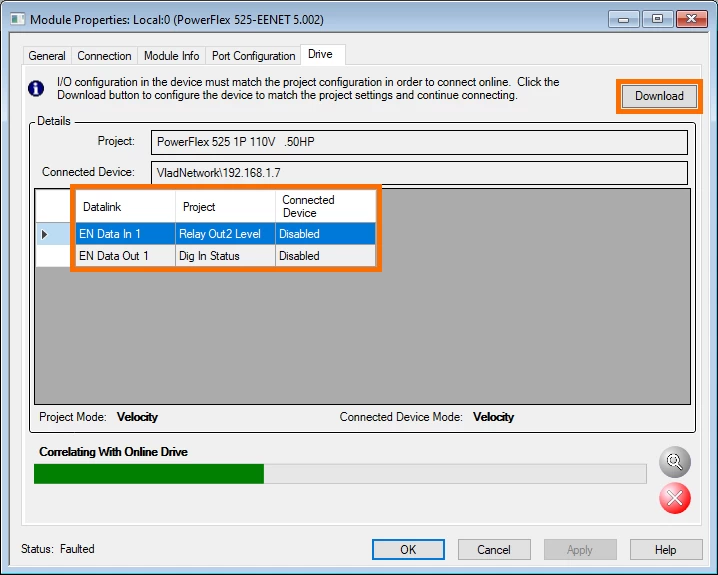Open the Module Info tab

coord(171,56)
